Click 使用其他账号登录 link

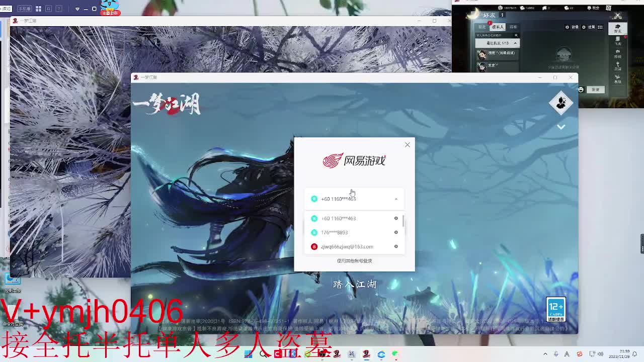coord(354,261)
